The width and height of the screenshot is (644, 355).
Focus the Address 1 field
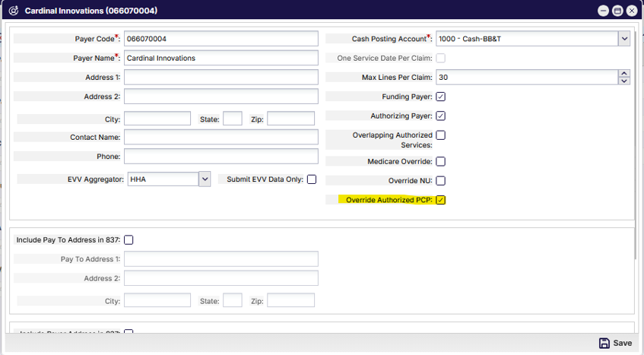pyautogui.click(x=221, y=77)
